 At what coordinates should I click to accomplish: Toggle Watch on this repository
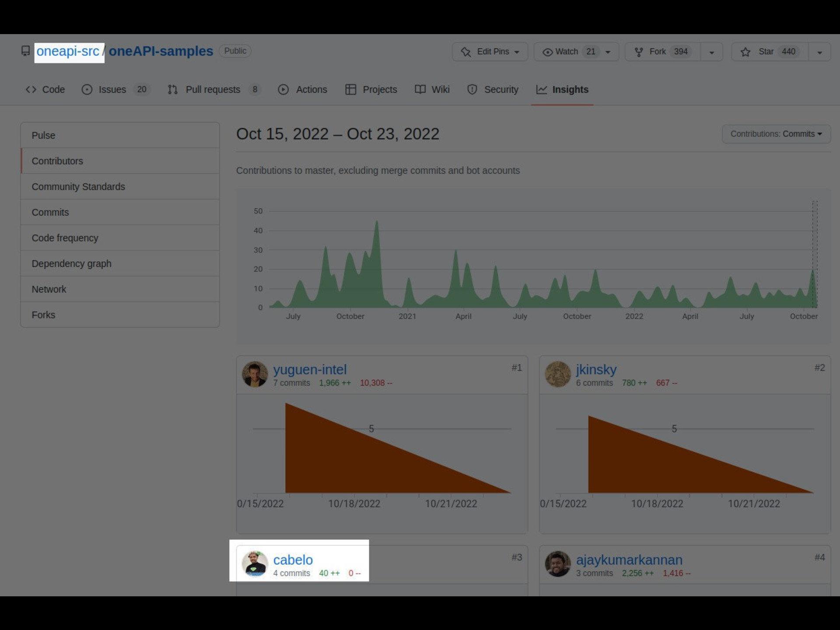[567, 52]
